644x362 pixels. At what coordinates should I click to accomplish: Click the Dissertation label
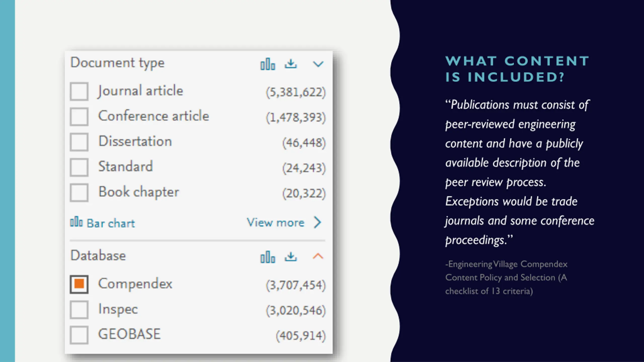coord(135,141)
